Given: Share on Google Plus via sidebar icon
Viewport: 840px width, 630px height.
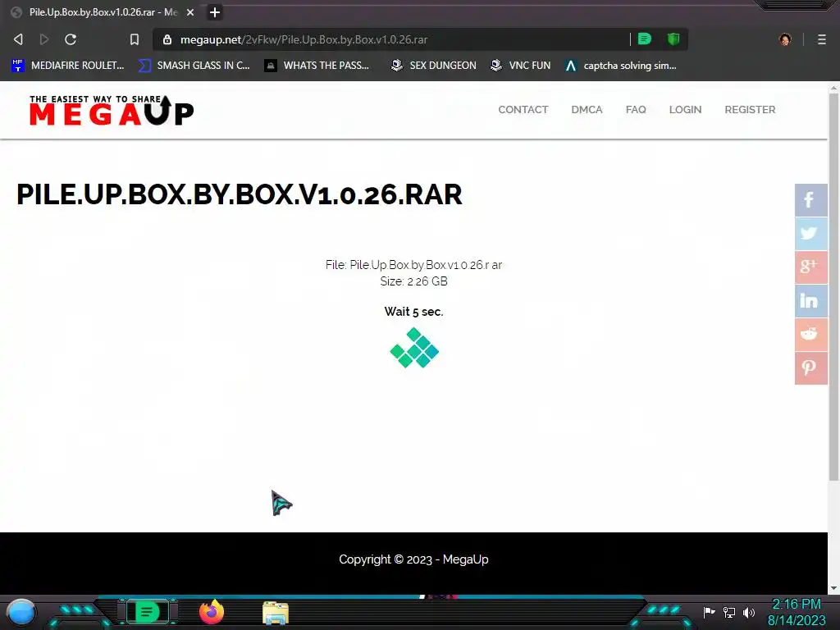Looking at the screenshot, I should (810, 267).
